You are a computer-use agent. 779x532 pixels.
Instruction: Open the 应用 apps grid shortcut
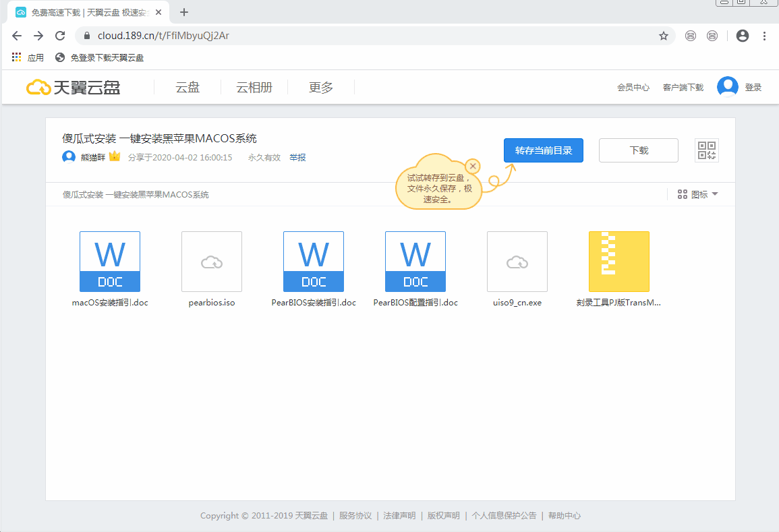tap(28, 57)
